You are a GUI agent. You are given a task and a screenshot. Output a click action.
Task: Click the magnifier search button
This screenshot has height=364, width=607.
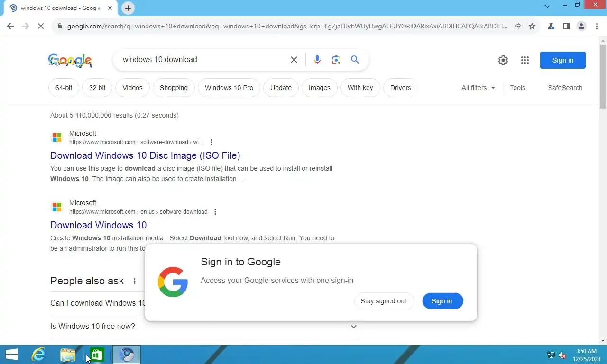click(355, 60)
